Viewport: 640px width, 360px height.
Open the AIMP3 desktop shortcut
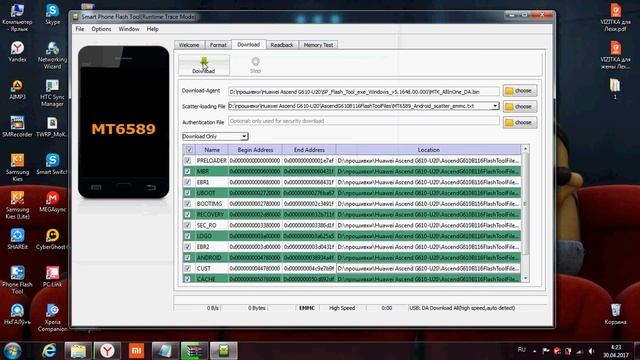pos(17,90)
